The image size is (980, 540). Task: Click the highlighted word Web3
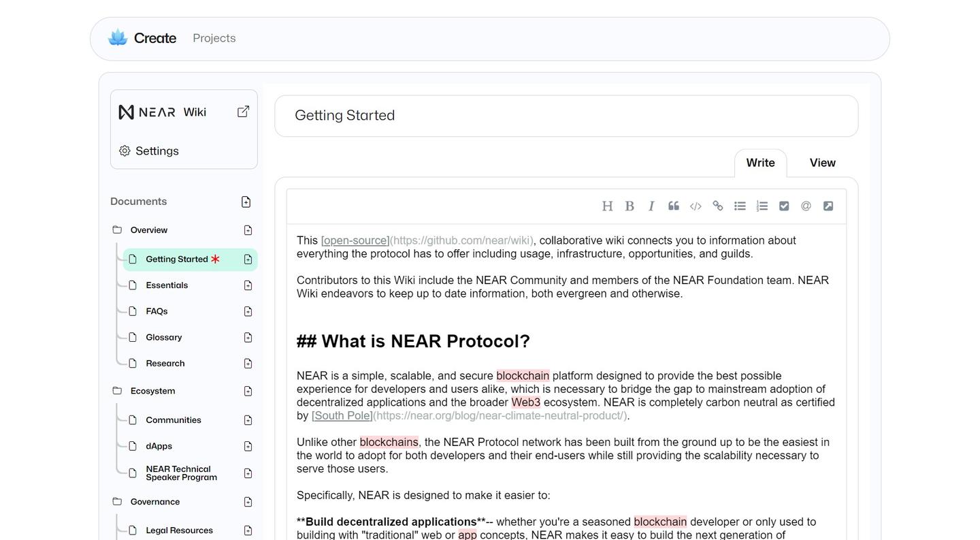[526, 402]
